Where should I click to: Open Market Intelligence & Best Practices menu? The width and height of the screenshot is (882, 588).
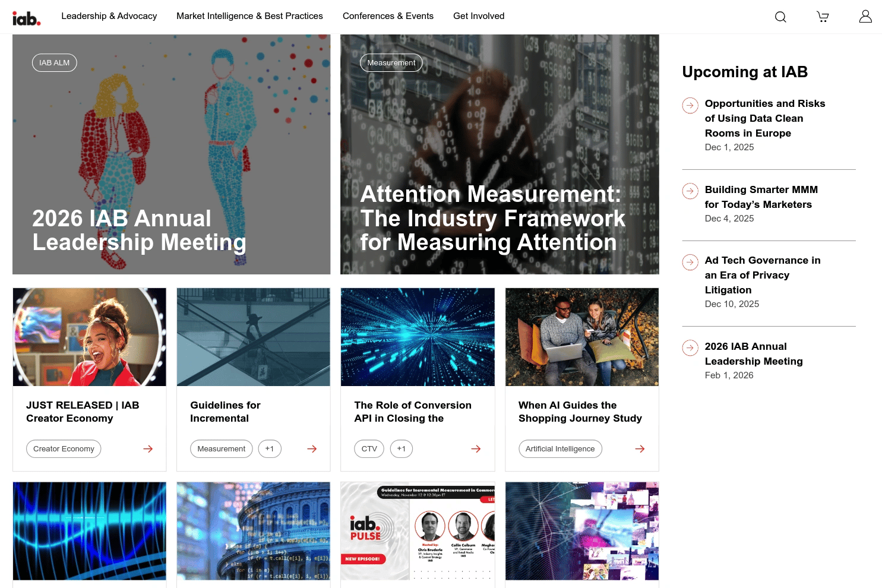click(x=249, y=16)
